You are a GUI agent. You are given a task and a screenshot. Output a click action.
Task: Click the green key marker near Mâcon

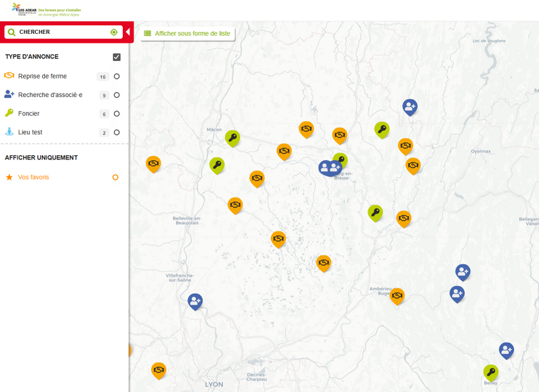[x=233, y=138]
